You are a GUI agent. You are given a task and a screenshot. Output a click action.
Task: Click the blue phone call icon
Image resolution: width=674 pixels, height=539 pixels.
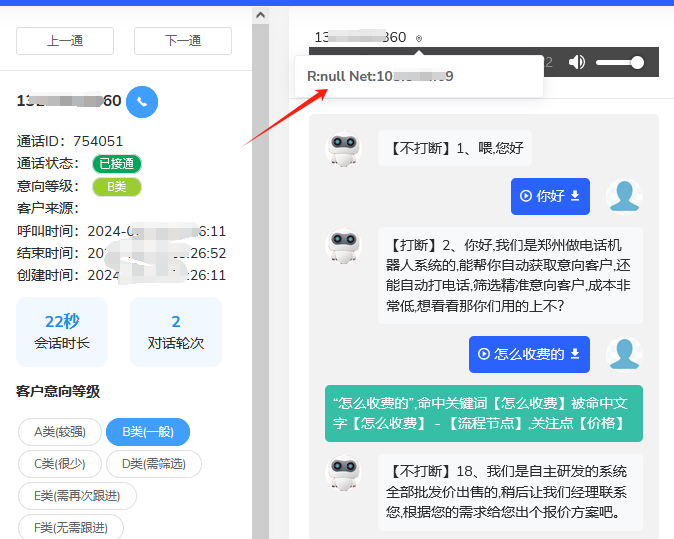(142, 101)
